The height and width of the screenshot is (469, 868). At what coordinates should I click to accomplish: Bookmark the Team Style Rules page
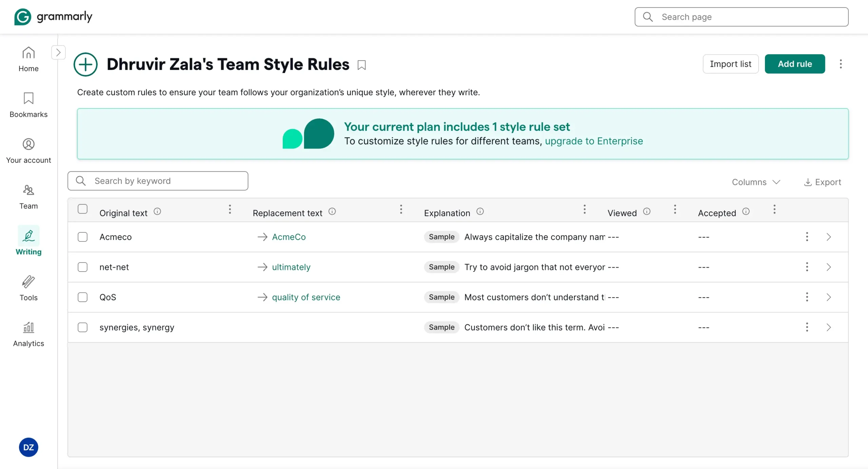click(362, 65)
